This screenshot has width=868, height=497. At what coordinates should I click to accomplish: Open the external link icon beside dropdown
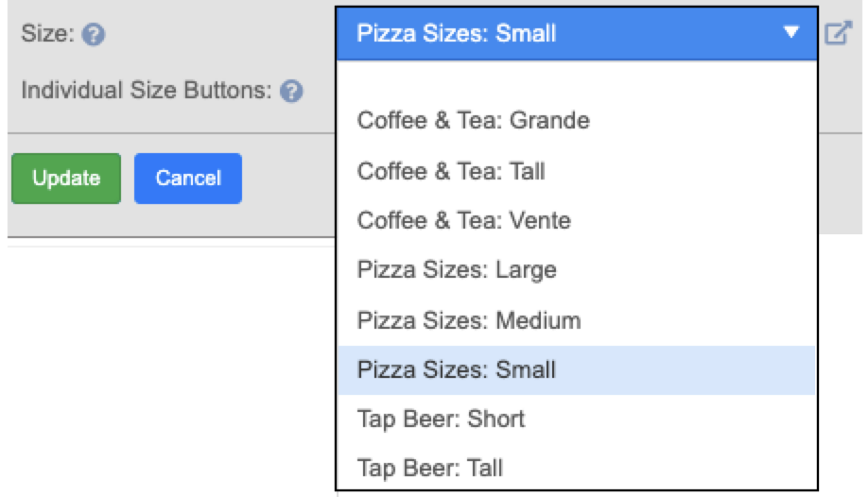pos(838,33)
